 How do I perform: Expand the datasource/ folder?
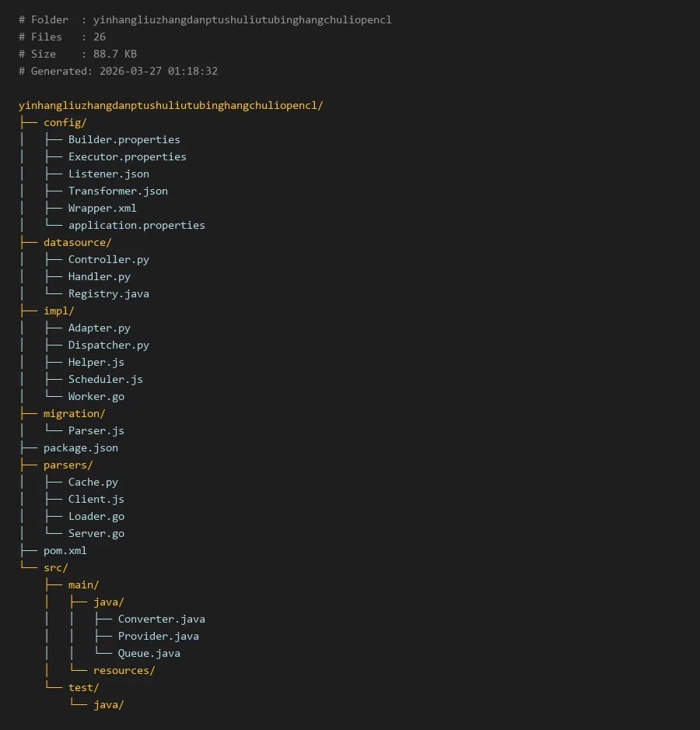[77, 243]
